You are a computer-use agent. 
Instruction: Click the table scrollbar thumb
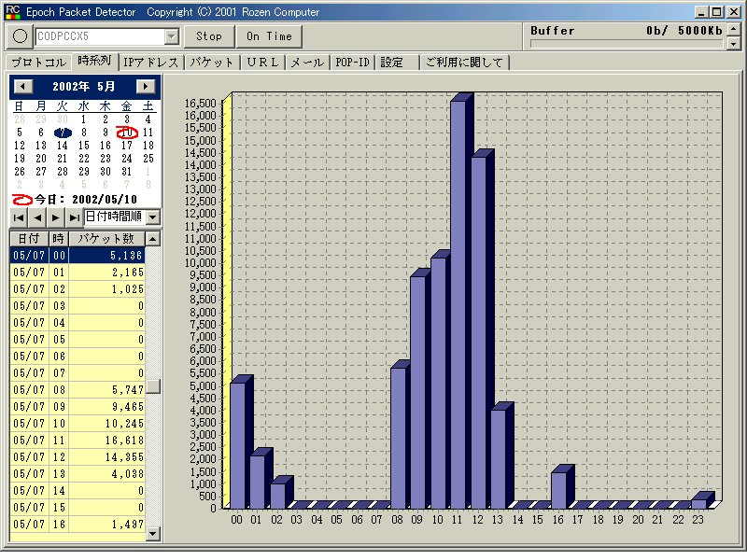click(x=153, y=386)
